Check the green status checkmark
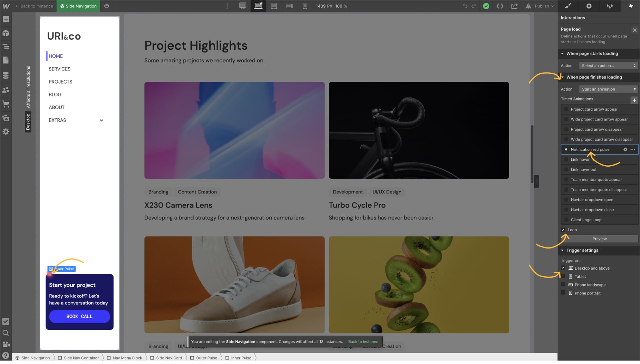The image size is (640, 364). (x=486, y=6)
